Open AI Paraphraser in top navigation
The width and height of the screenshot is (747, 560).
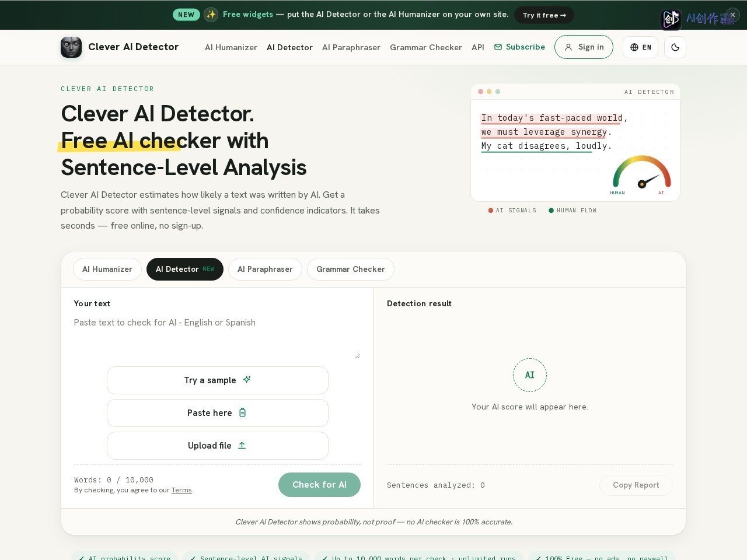tap(351, 47)
